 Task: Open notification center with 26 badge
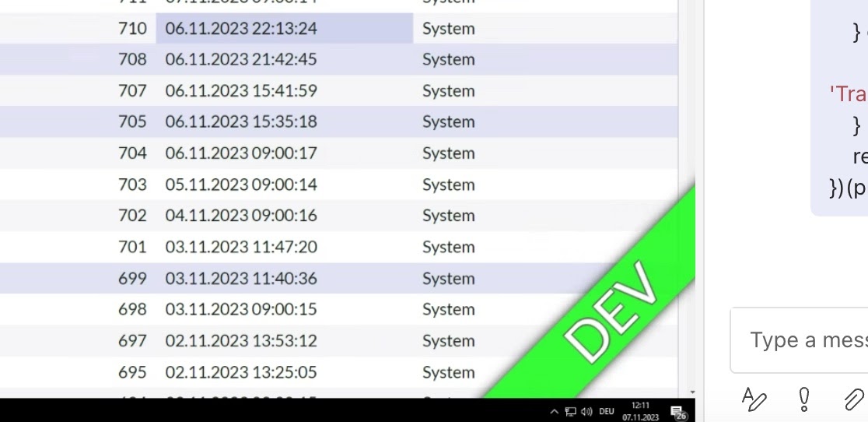(678, 413)
